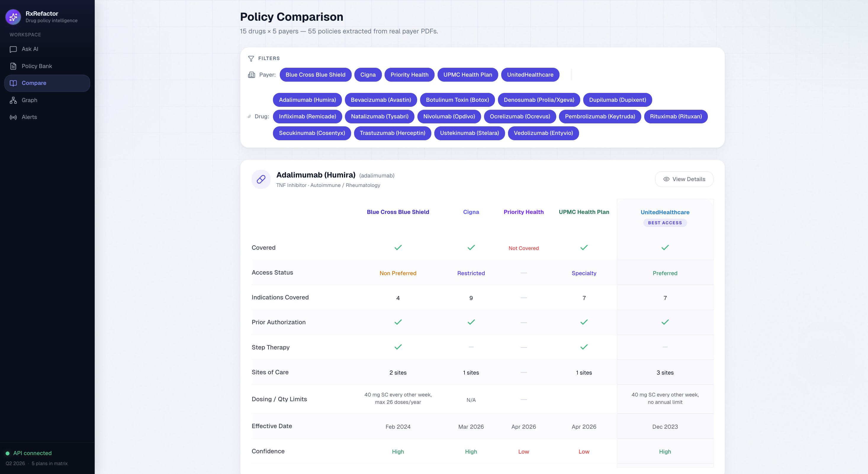
Task: Click the Graph network icon in sidebar
Action: (x=13, y=100)
